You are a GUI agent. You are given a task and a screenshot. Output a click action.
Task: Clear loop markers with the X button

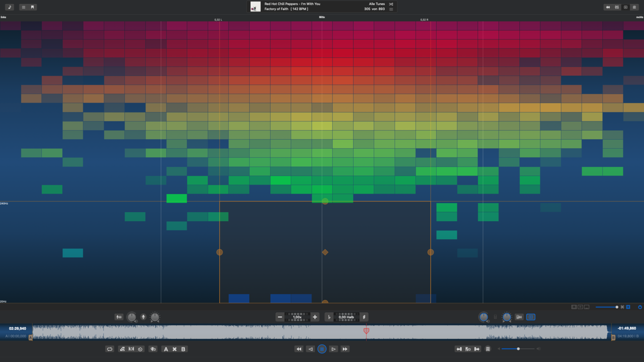175,349
